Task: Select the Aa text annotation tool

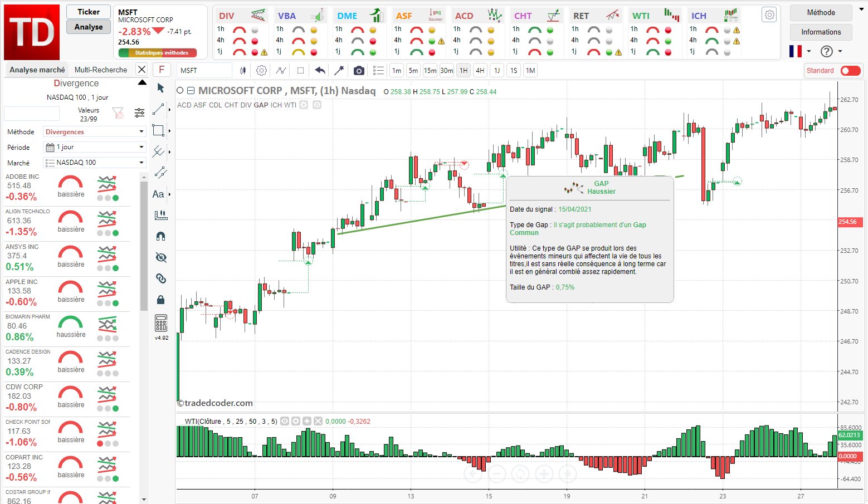Action: pyautogui.click(x=158, y=194)
